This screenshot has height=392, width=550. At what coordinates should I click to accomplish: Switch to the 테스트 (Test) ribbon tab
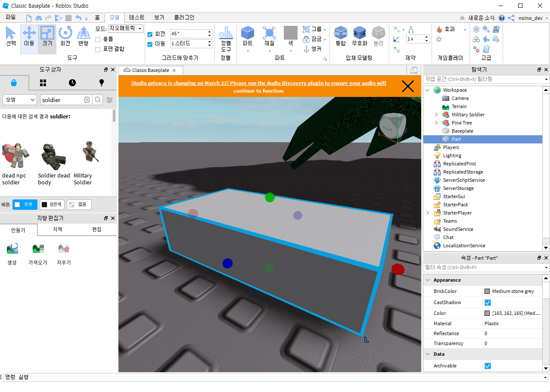coord(137,18)
